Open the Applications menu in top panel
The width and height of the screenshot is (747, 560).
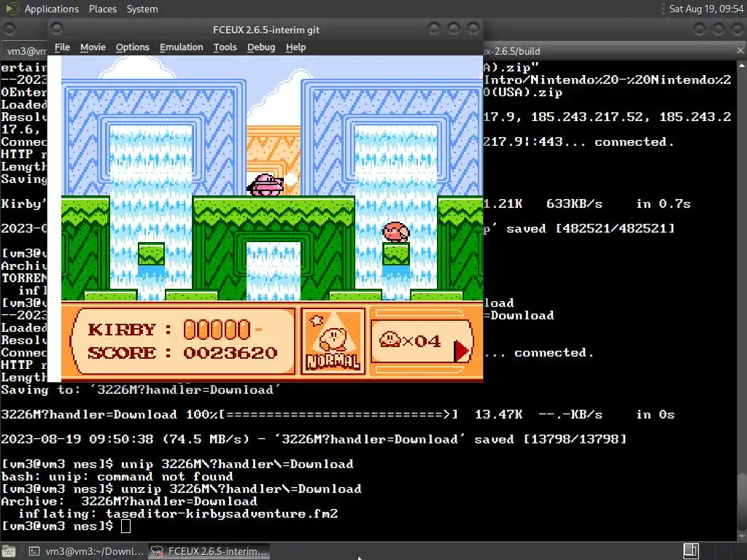[x=52, y=9]
